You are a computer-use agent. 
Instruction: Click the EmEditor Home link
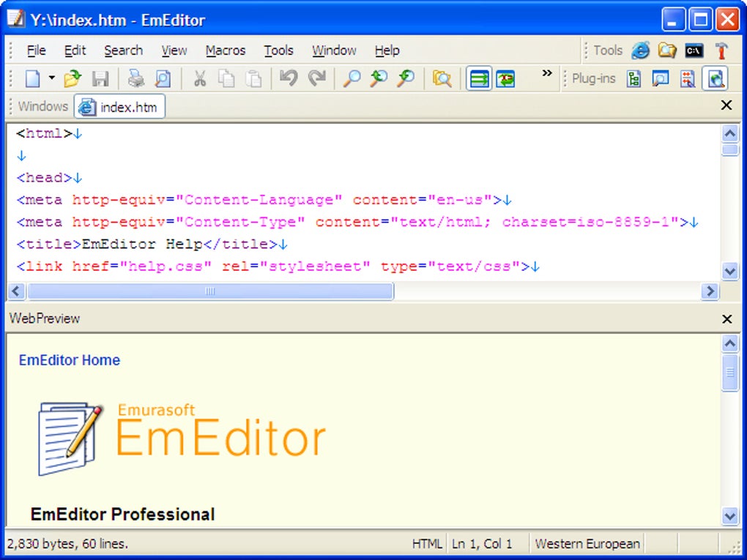70,360
